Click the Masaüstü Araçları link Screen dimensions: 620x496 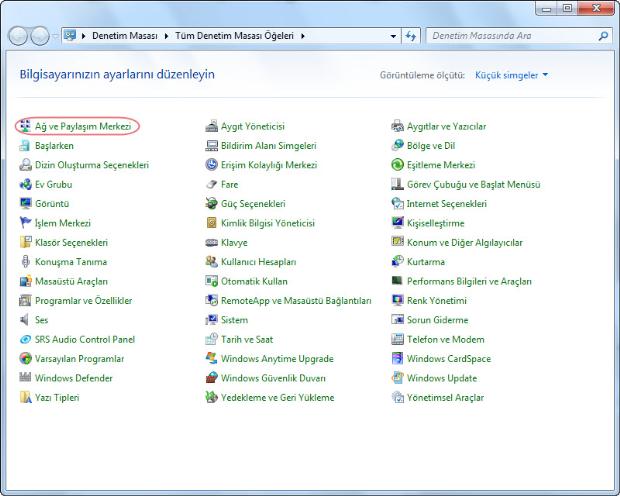coord(71,281)
